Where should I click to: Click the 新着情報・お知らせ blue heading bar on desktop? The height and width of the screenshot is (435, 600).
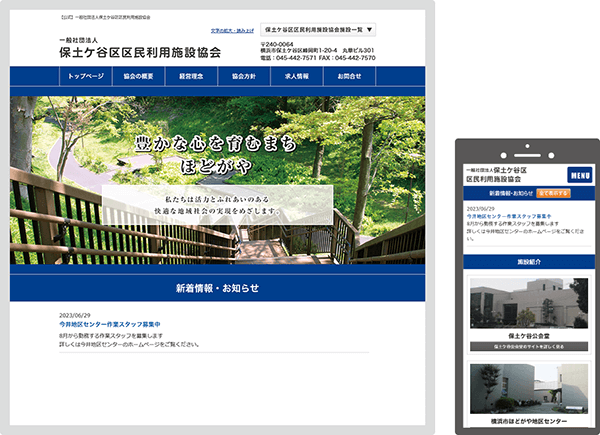point(217,289)
